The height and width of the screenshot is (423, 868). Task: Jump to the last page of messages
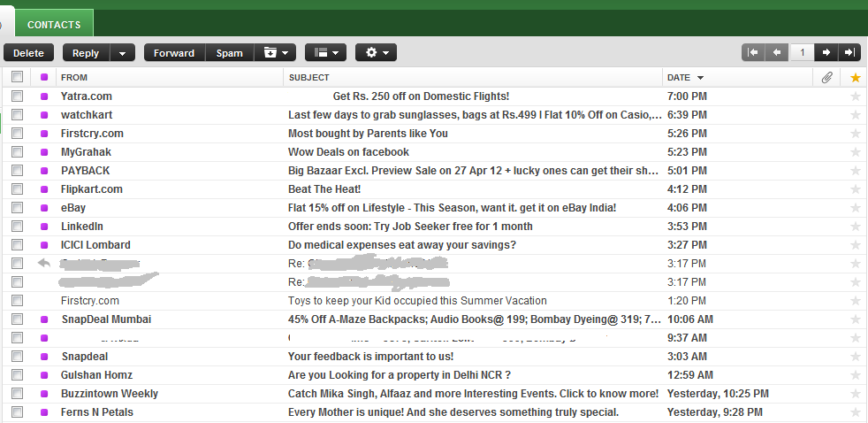click(849, 53)
